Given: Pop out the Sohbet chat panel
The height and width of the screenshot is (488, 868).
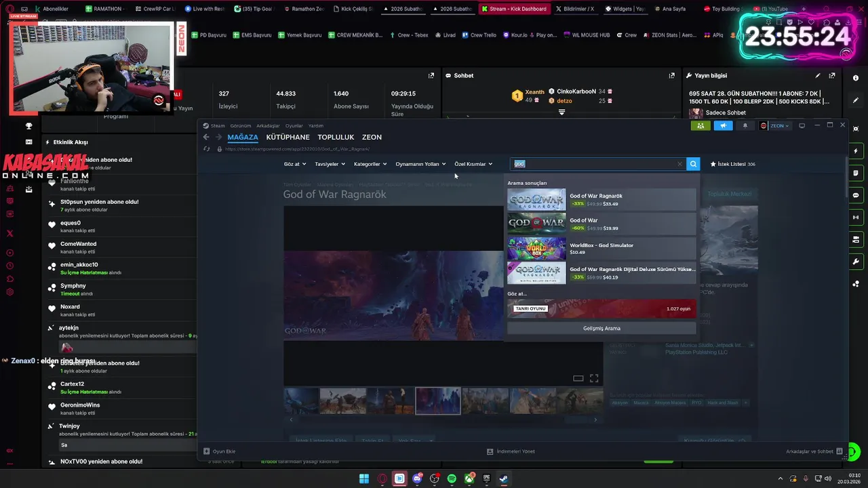Looking at the screenshot, I should [672, 76].
